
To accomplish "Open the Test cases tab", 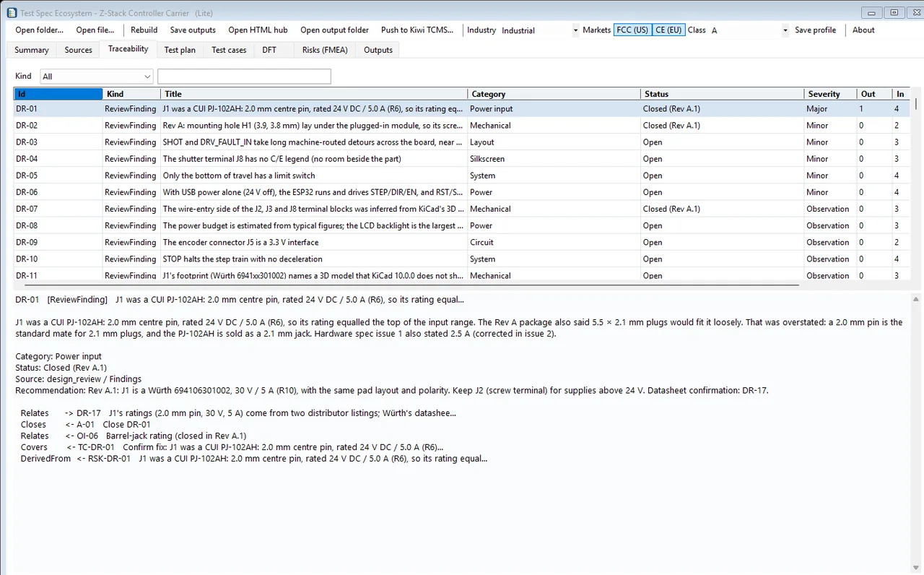I will coord(229,50).
